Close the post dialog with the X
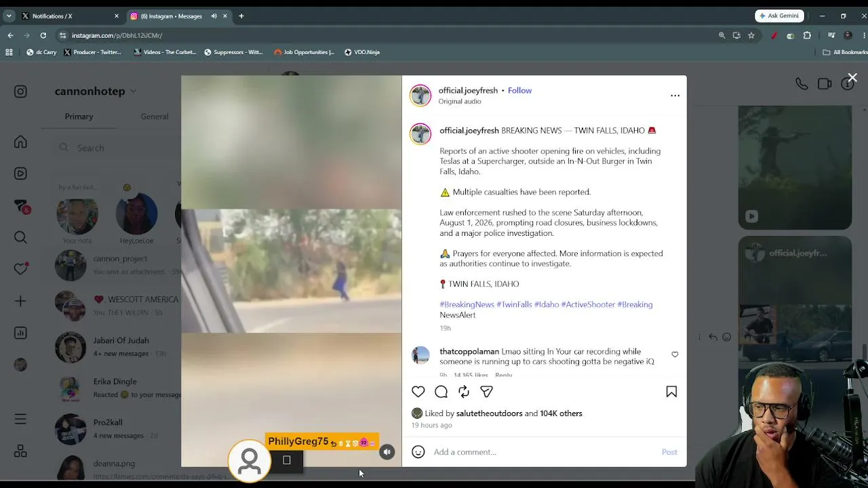 852,78
